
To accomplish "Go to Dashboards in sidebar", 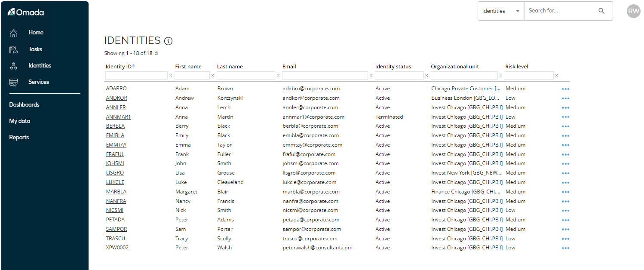I will click(24, 105).
